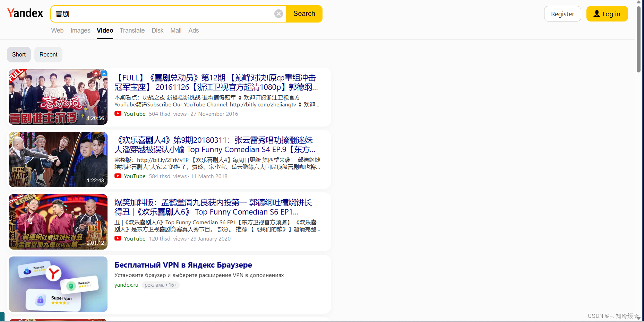Apply the Recent filter chip
This screenshot has height=322, width=644.
(48, 54)
